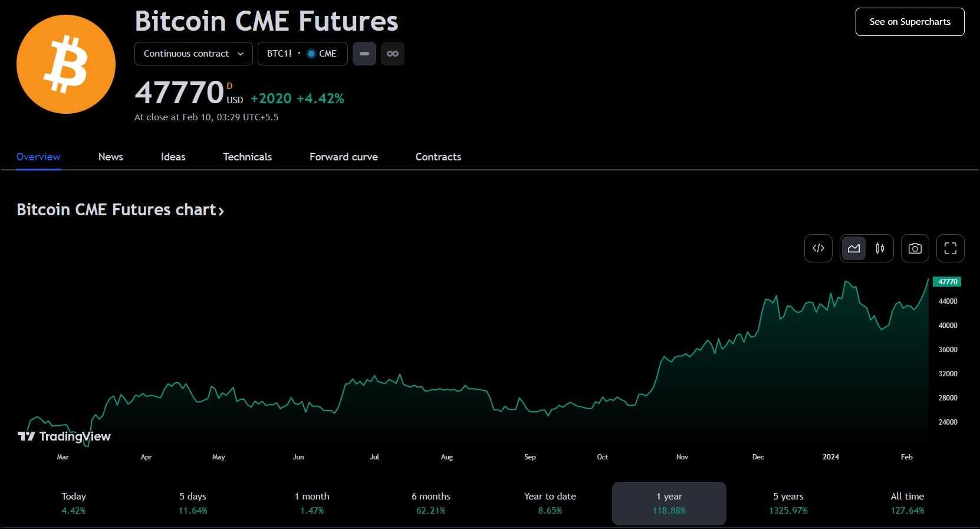Open the BTC1! CME symbol selector
Screen dimensions: 980x529
[302, 54]
